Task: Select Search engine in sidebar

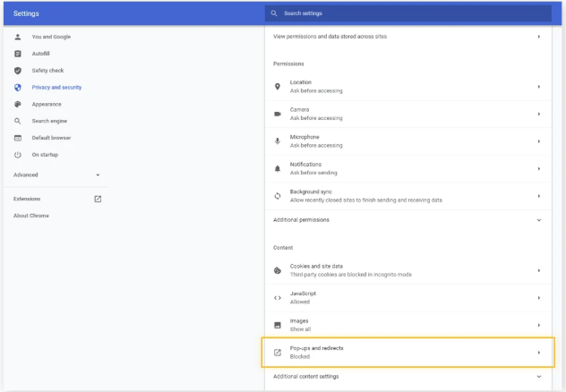Action: point(51,121)
